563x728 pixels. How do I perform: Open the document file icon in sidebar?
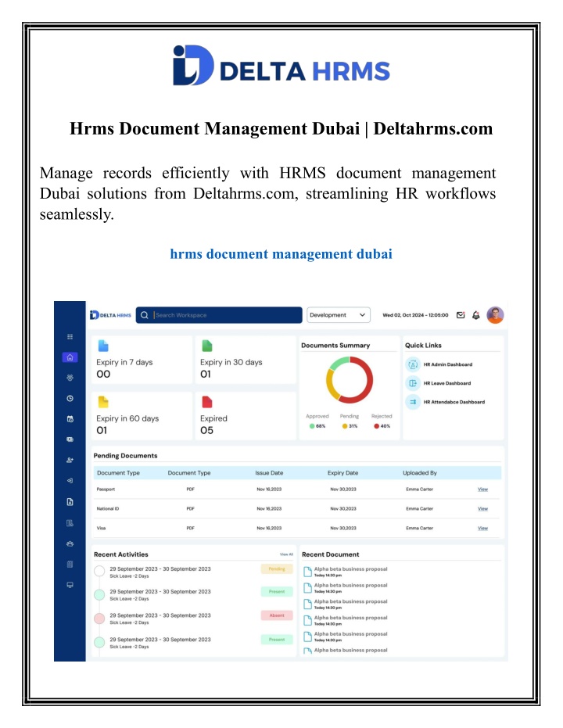pyautogui.click(x=70, y=501)
